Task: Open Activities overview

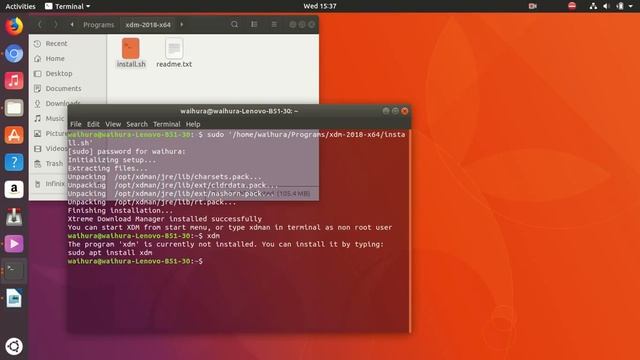Action: click(x=20, y=6)
